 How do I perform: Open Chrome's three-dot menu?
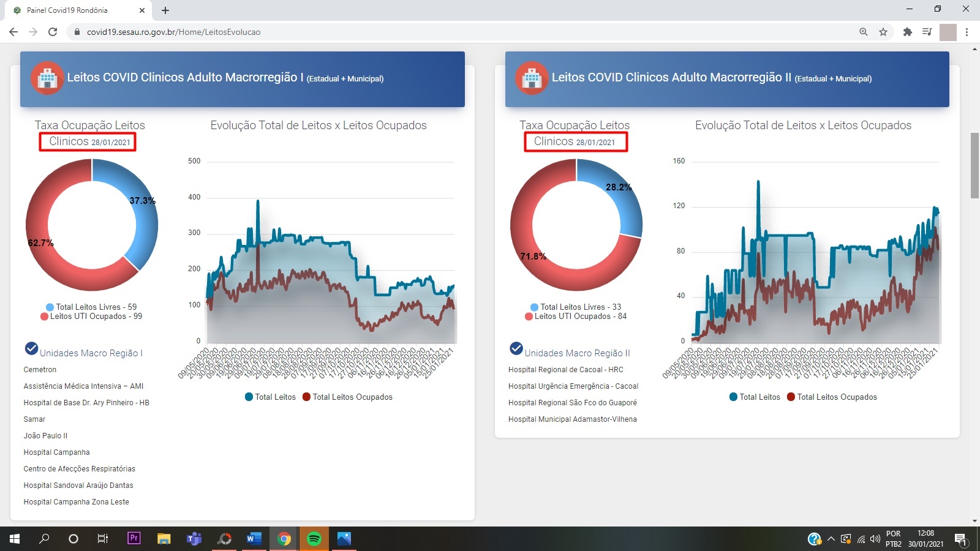click(967, 32)
